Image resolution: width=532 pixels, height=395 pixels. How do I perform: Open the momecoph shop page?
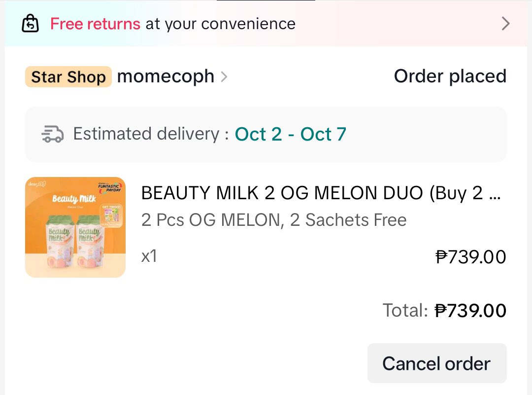(x=166, y=76)
